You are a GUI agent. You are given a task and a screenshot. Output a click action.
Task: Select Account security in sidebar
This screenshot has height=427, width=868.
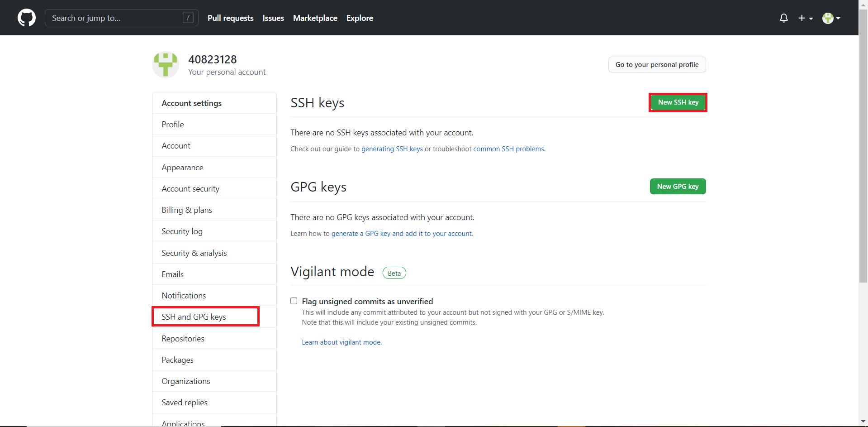coord(190,189)
